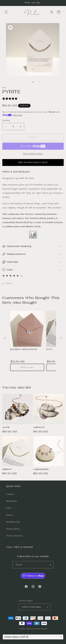
Task: Increase quantity with plus button
Action: coord(21,127)
